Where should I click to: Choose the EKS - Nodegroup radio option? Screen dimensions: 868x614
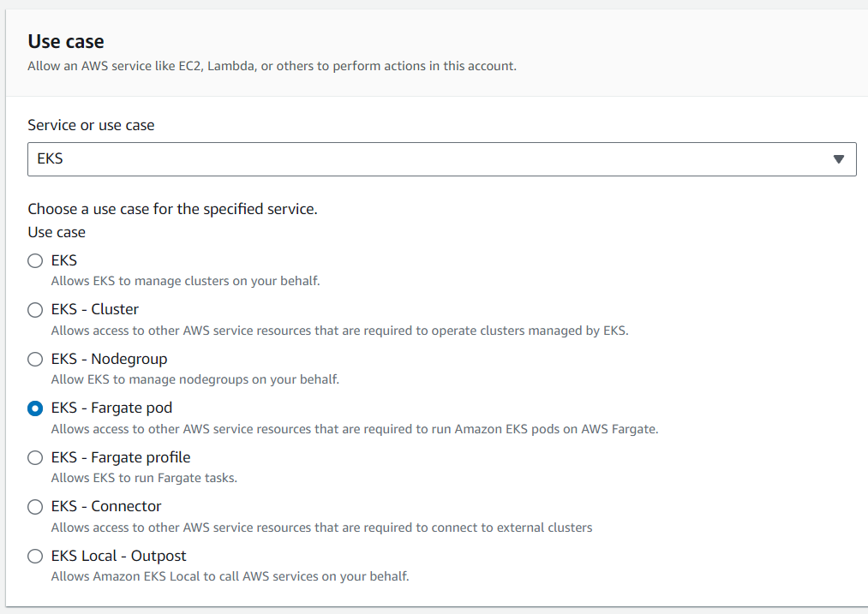click(x=35, y=359)
